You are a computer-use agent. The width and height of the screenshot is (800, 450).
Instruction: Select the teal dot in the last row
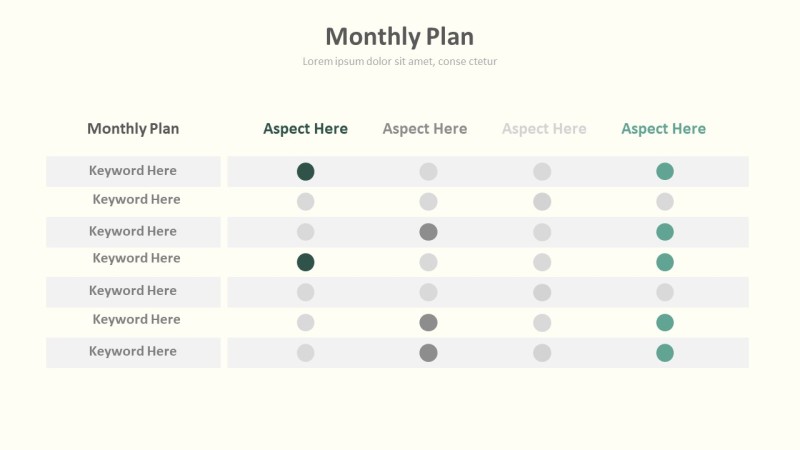point(665,352)
